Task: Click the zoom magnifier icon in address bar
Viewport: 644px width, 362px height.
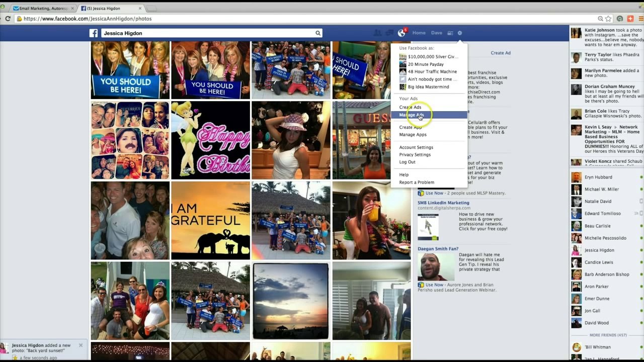Action: [600, 19]
